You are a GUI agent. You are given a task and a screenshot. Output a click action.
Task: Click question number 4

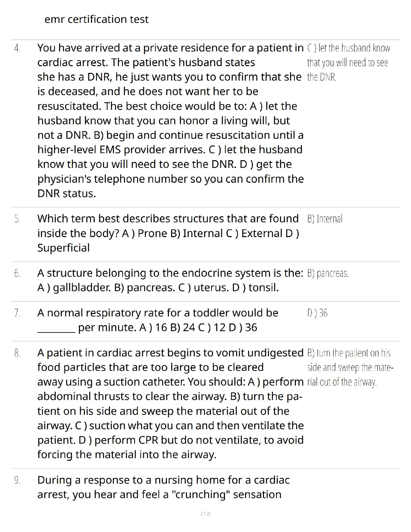17,48
